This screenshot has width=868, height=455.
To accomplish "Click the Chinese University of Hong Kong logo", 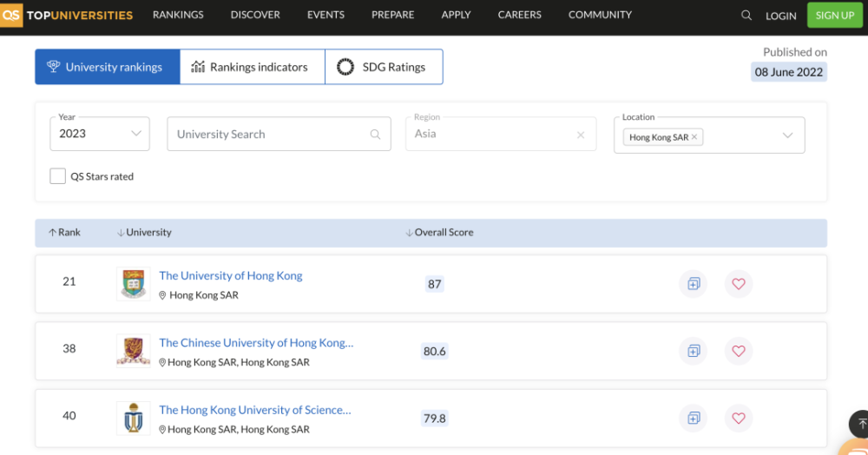I will (134, 351).
